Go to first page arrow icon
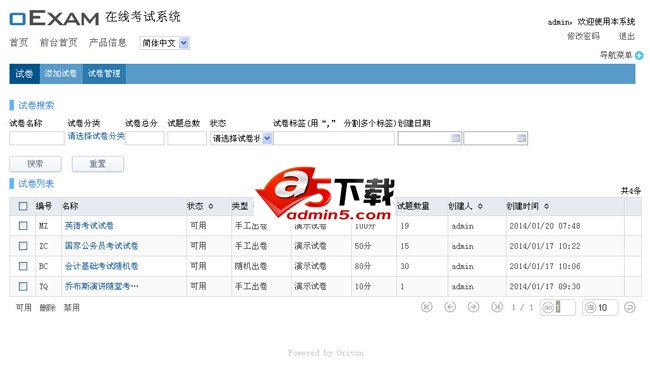 coord(427,307)
